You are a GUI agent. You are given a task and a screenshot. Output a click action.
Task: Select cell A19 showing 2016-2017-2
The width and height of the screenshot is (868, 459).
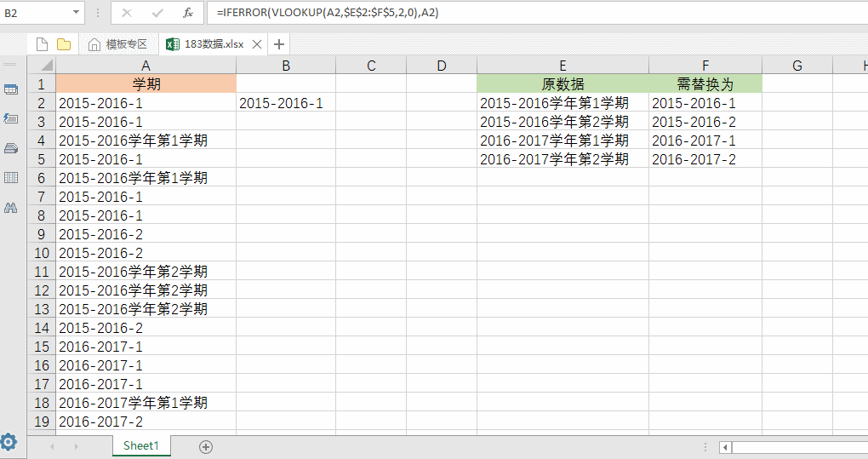146,422
